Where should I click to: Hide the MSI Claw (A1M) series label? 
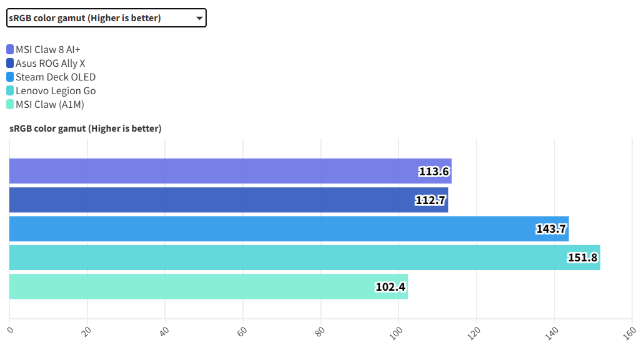pos(49,104)
